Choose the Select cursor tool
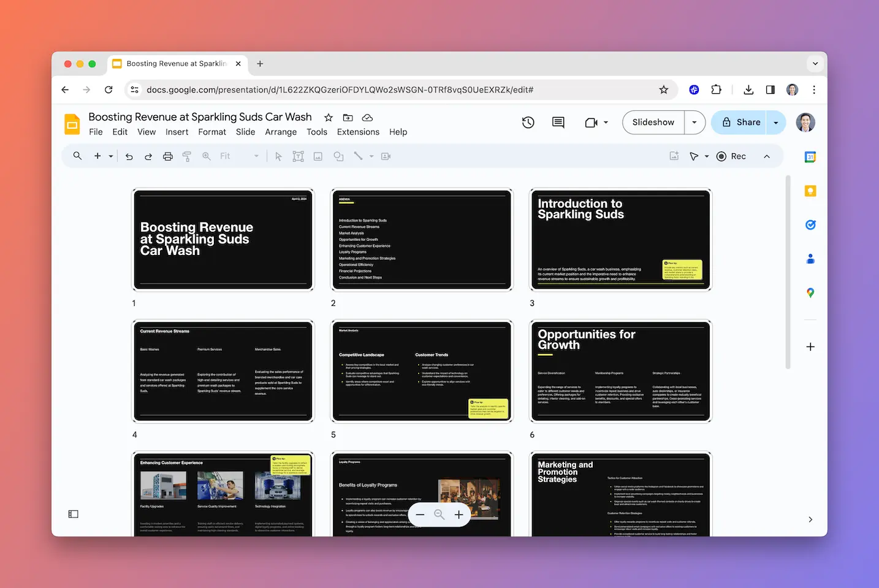The width and height of the screenshot is (879, 588). pyautogui.click(x=278, y=156)
